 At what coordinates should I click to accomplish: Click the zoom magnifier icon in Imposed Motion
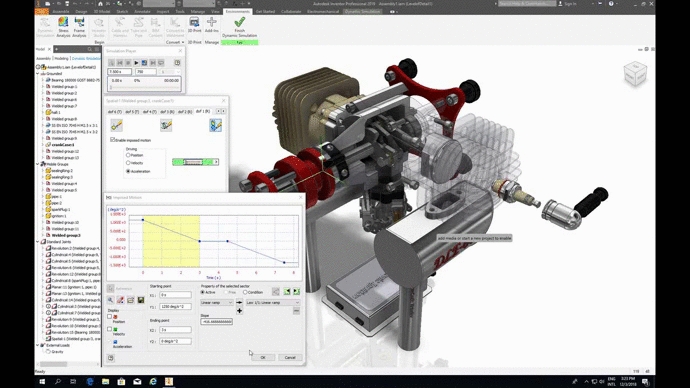point(110,300)
